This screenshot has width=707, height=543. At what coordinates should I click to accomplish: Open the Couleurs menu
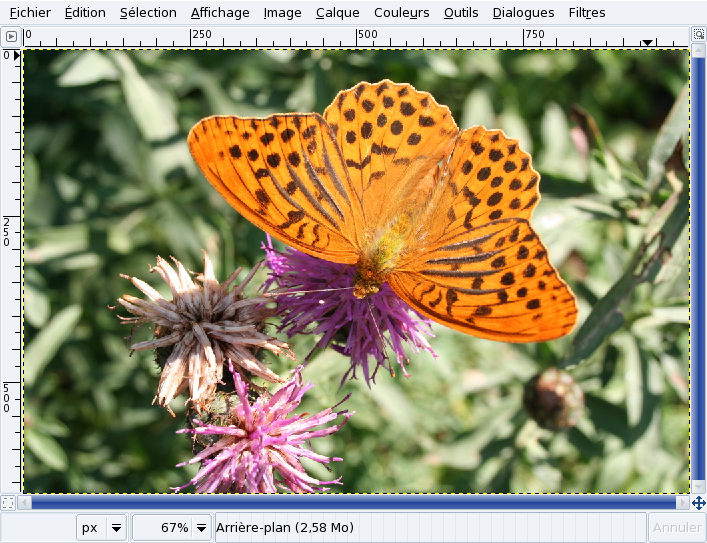point(401,13)
